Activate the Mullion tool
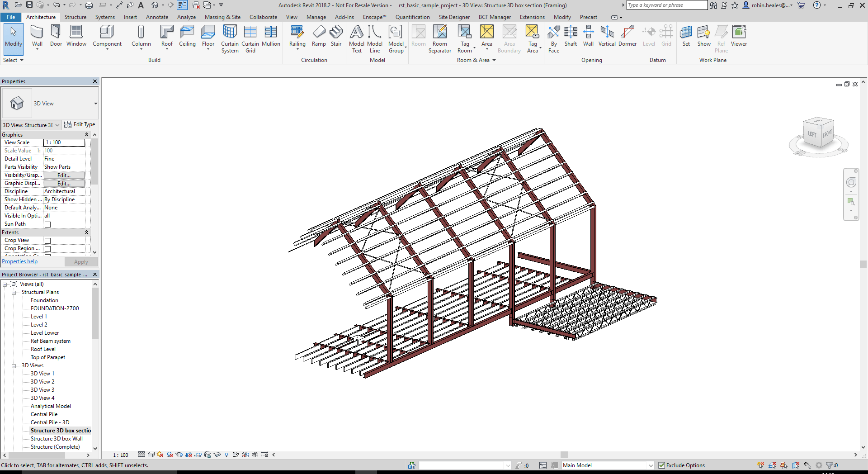 pyautogui.click(x=271, y=36)
